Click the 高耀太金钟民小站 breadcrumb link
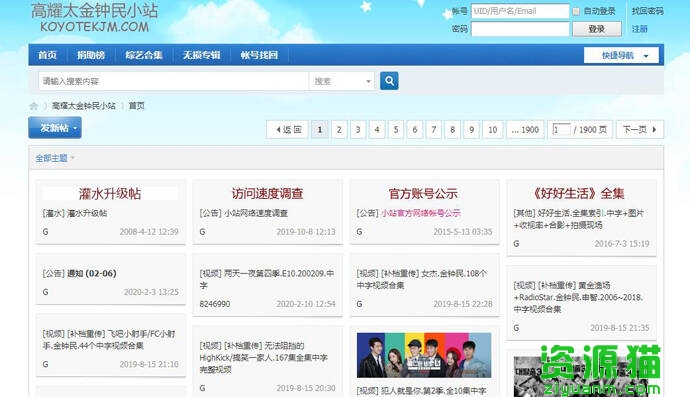This screenshot has height=397, width=690. (x=84, y=106)
